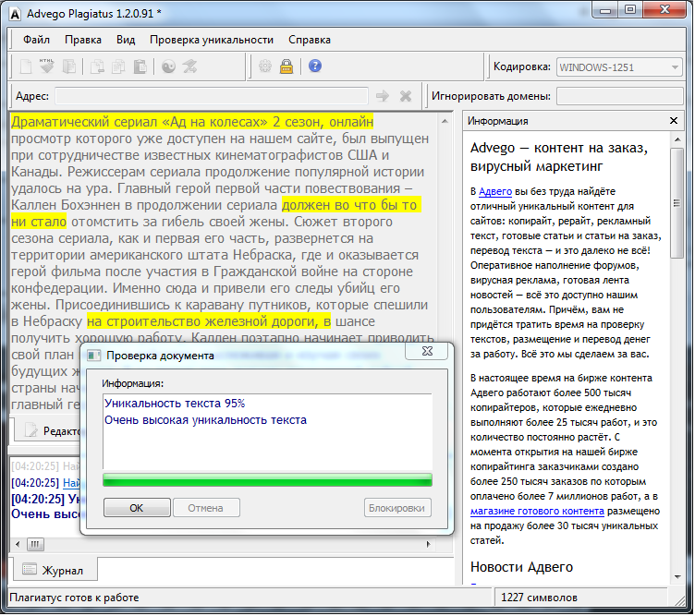Follow the Адвего link in the info panel

[495, 191]
